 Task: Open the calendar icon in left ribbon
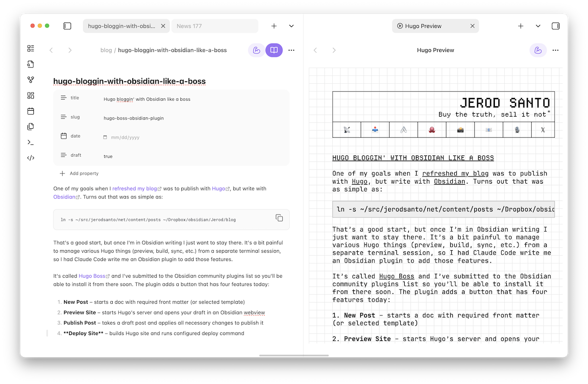[31, 111]
